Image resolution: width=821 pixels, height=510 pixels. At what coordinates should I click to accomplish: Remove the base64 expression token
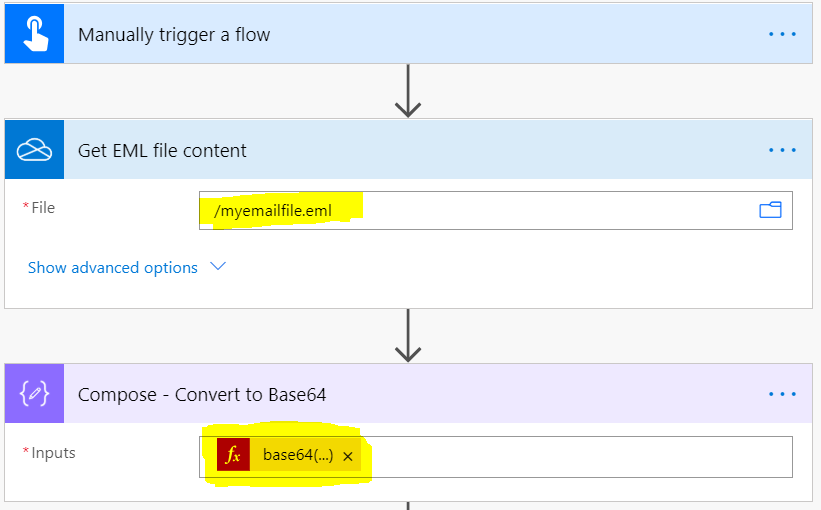tap(348, 456)
